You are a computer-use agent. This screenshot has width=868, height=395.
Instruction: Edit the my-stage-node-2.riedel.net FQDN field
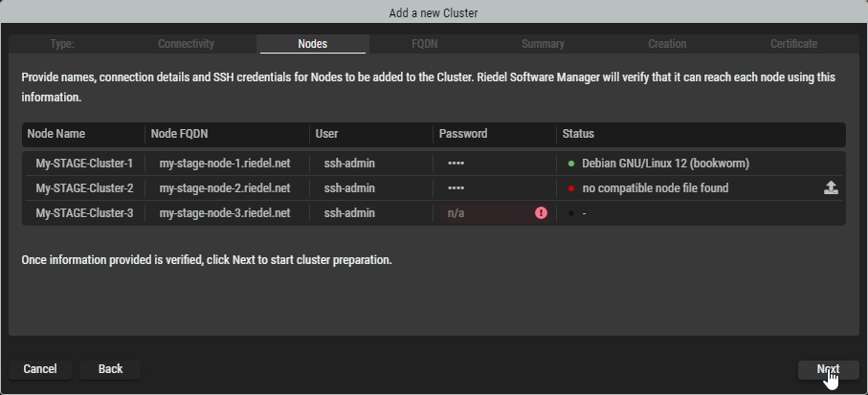[x=225, y=188]
